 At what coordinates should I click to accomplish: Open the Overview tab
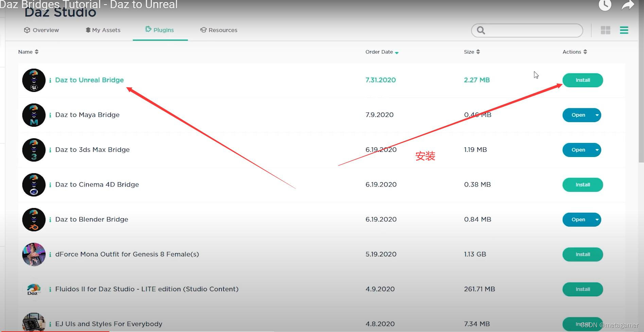click(x=41, y=30)
